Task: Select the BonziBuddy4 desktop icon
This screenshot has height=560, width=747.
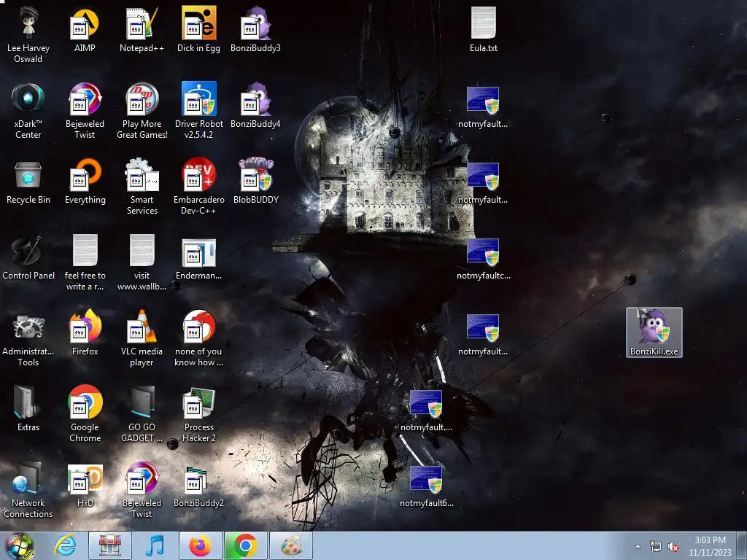Action: point(255,106)
